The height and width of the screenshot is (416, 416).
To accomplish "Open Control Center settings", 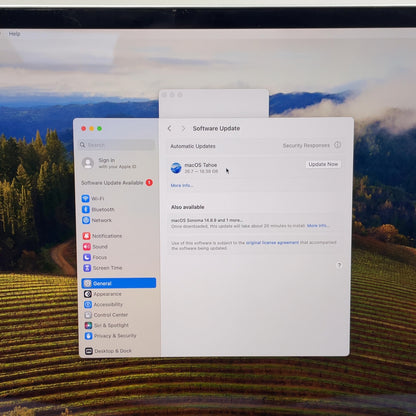I will click(106, 315).
